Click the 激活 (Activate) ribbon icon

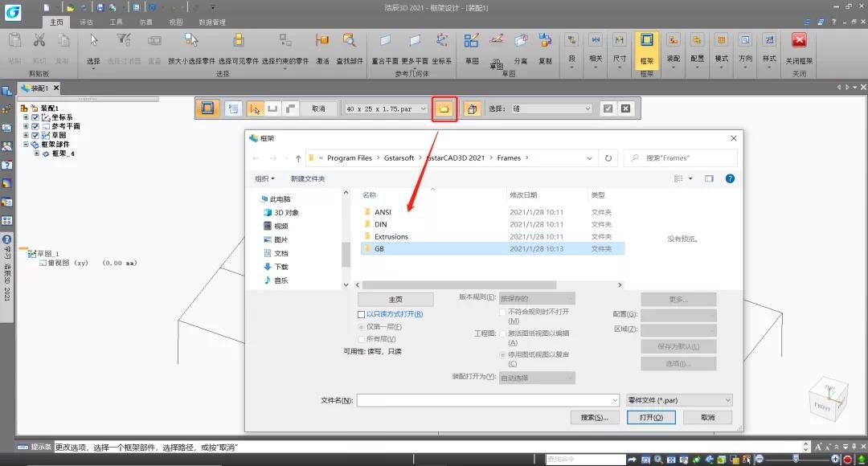(x=322, y=40)
